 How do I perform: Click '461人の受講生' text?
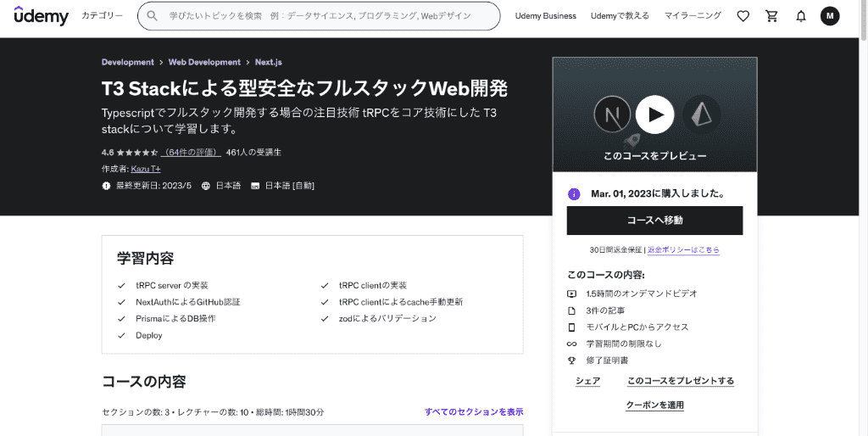[253, 153]
